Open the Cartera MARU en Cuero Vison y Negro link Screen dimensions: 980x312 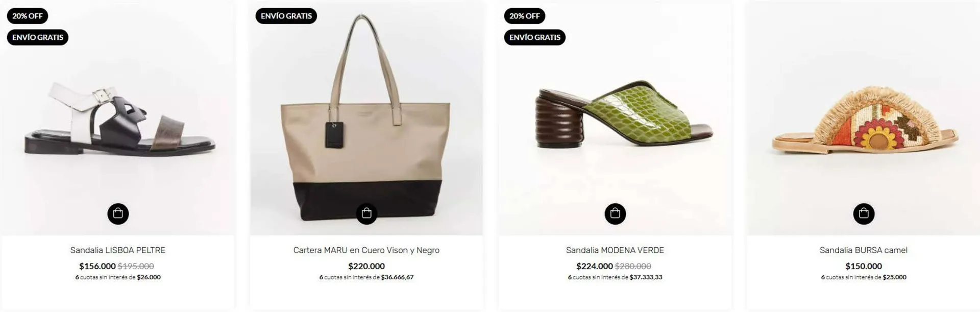click(366, 250)
